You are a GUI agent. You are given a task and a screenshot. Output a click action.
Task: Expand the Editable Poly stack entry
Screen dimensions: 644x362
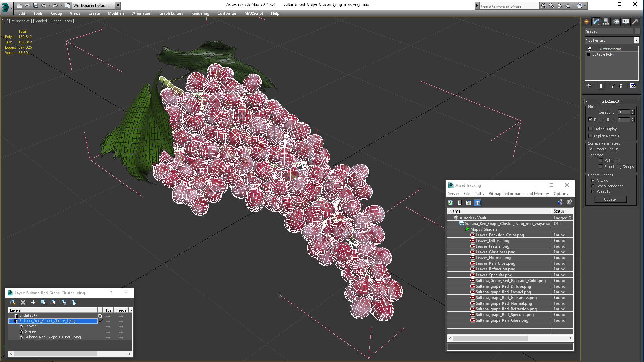click(589, 54)
